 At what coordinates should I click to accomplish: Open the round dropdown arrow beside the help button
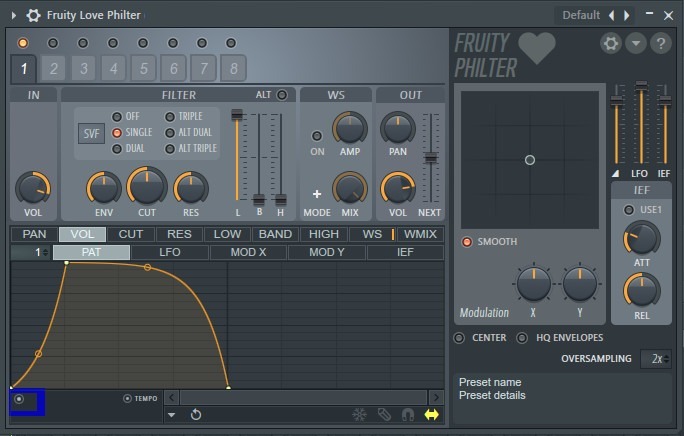coord(636,44)
